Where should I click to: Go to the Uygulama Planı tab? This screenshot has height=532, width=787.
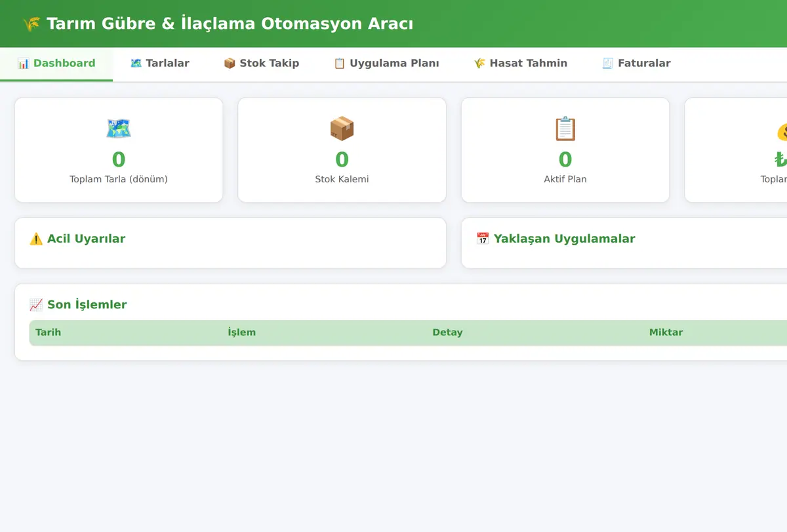386,64
